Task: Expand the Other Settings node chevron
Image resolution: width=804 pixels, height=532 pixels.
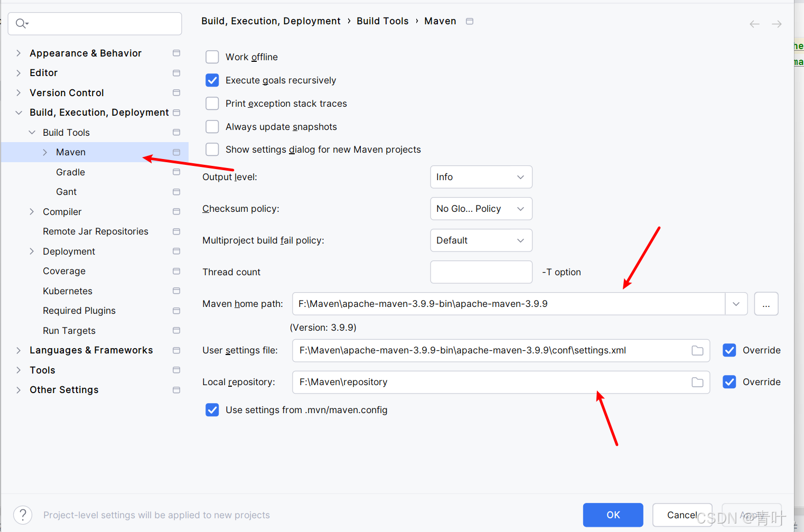Action: (18, 390)
